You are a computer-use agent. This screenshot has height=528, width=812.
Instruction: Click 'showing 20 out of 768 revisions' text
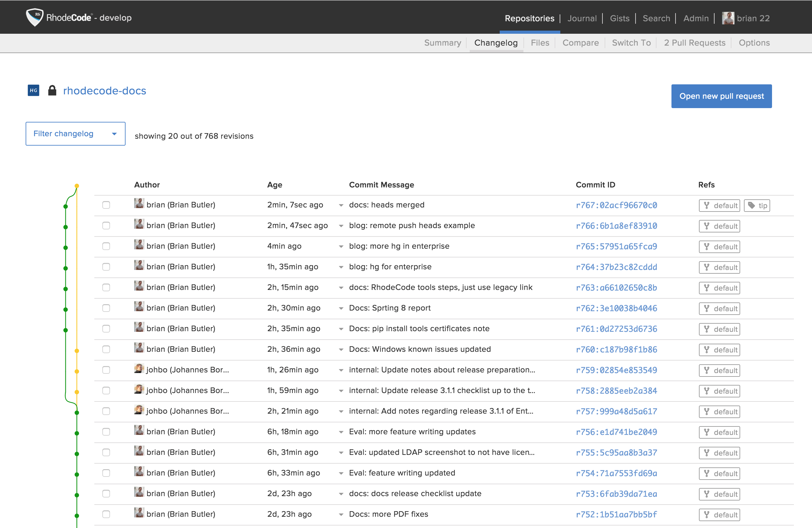click(194, 136)
